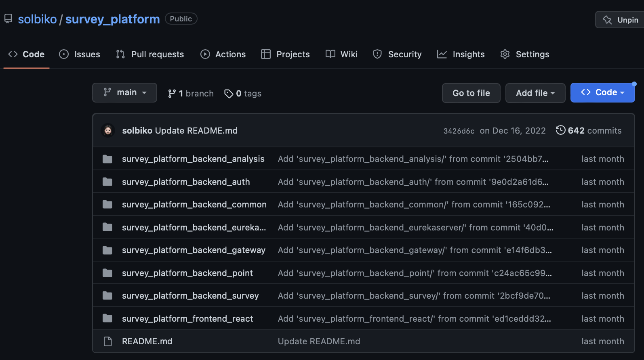Open the Update README.md message in the README.md row

click(319, 341)
